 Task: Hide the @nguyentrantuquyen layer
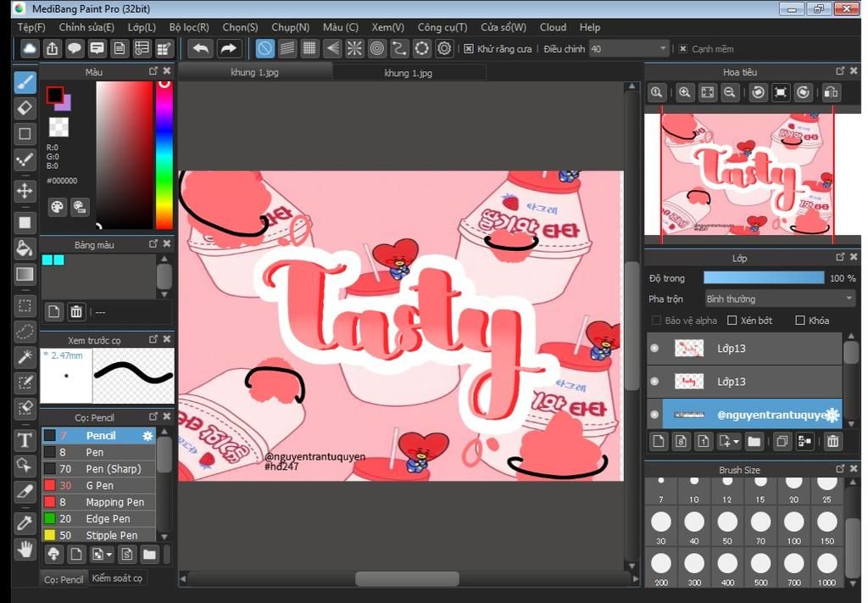pos(654,415)
